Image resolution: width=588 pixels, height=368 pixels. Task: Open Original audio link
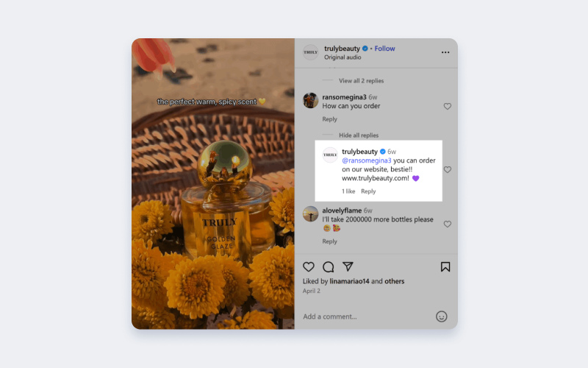pyautogui.click(x=343, y=57)
